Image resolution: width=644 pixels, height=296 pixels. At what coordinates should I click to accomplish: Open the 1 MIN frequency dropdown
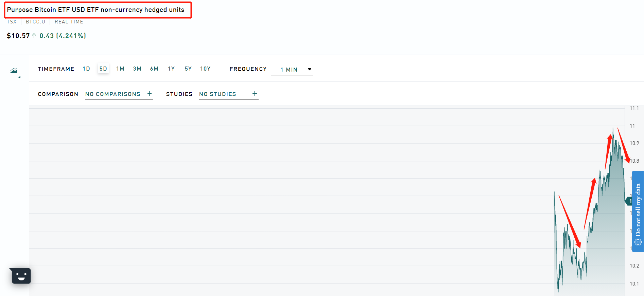click(292, 70)
